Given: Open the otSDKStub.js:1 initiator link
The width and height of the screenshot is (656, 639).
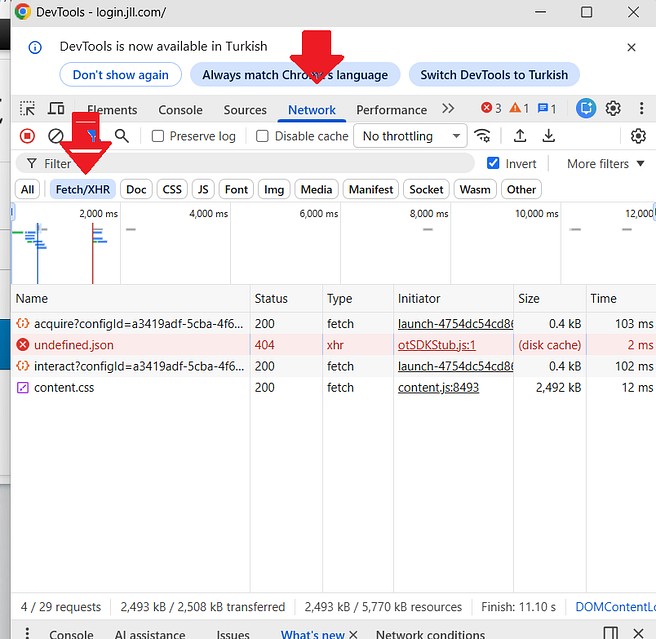Looking at the screenshot, I should tap(437, 345).
